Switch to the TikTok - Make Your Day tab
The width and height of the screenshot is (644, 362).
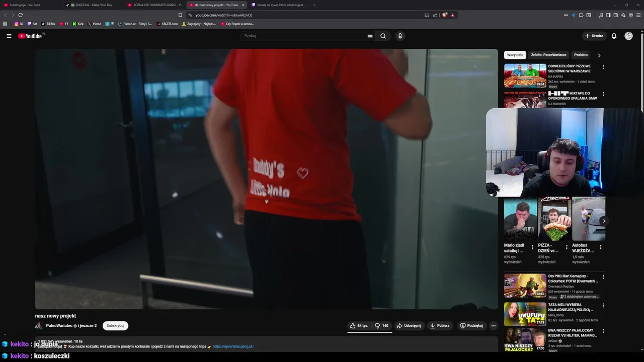coord(94,5)
